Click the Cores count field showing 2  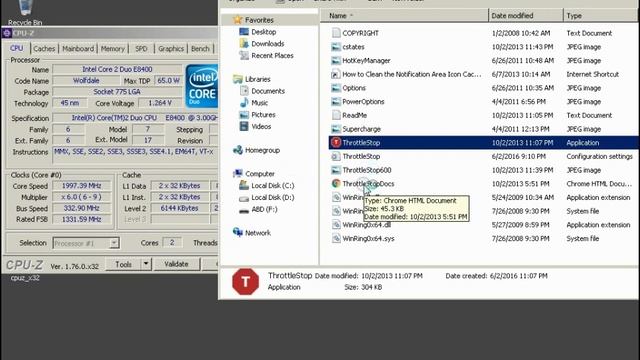(x=172, y=243)
